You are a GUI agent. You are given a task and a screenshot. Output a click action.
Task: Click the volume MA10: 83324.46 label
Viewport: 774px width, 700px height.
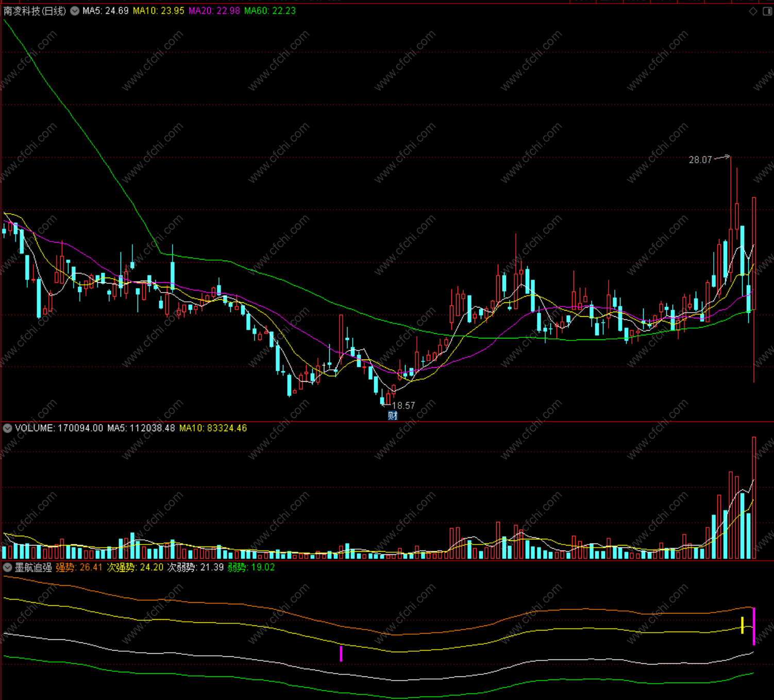coord(213,428)
